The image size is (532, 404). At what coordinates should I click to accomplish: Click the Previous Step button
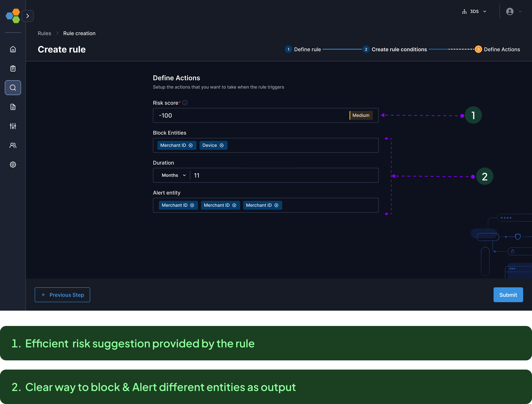[62, 295]
